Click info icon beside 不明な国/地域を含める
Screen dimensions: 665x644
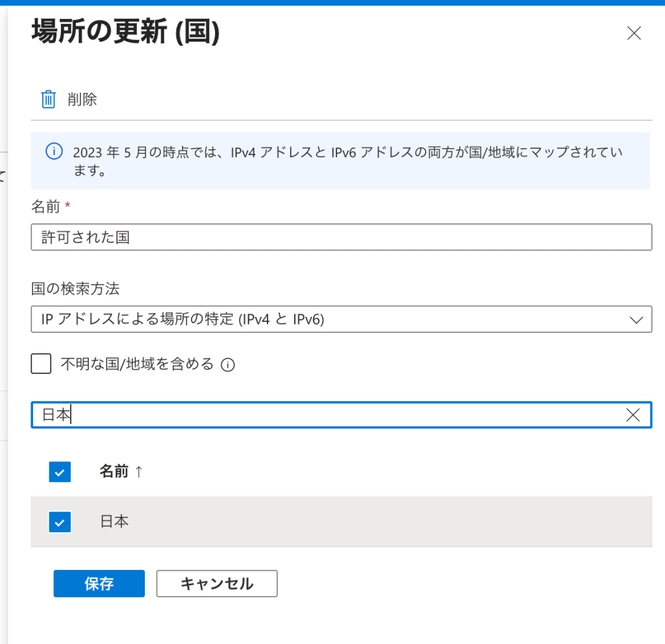[227, 365]
